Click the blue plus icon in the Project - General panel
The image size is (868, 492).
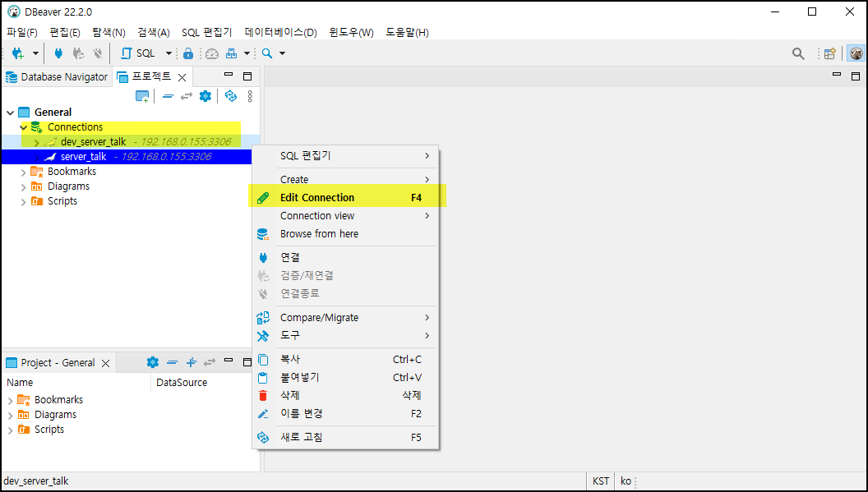(191, 362)
